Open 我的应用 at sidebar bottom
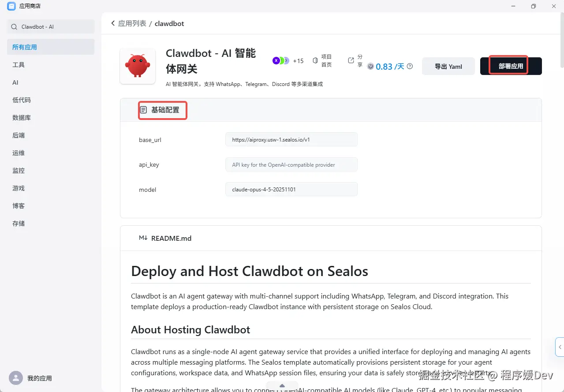Viewport: 564px width, 392px height. (x=39, y=378)
